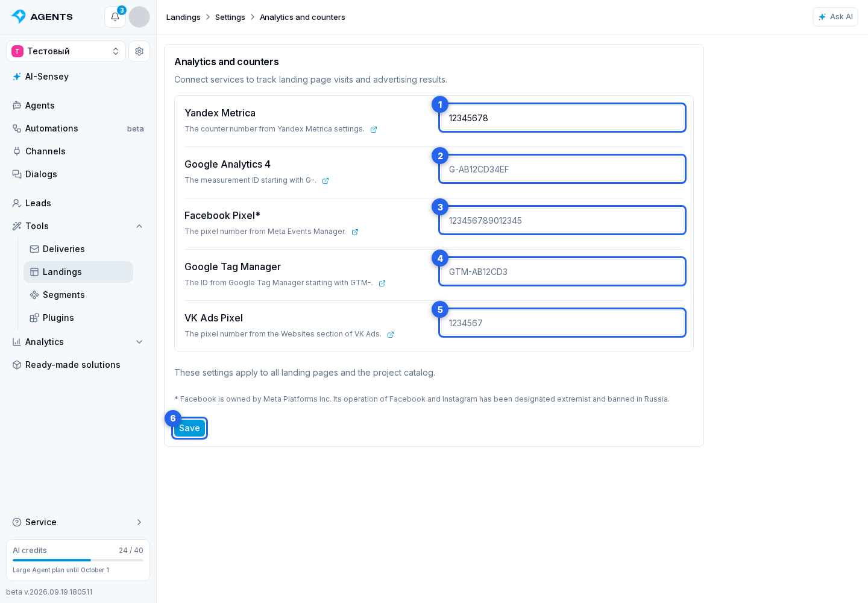Expand the Analytics section chevron
The image size is (868, 603).
click(139, 342)
